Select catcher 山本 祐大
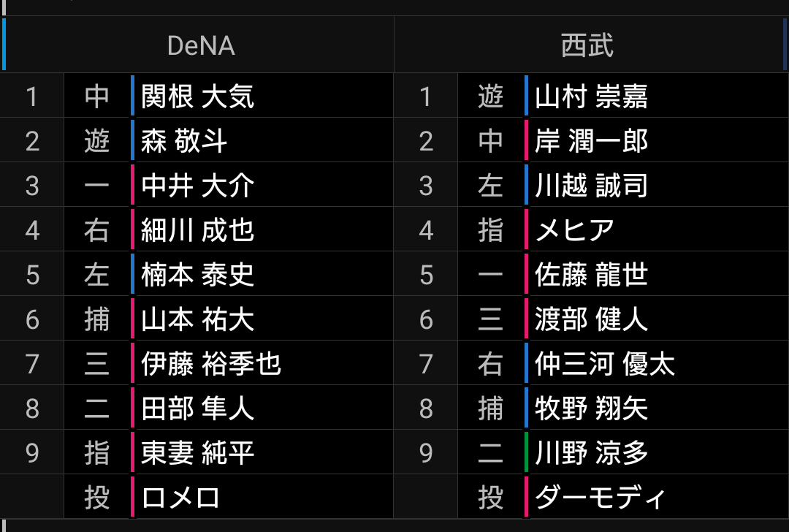789x532 pixels. [197, 319]
